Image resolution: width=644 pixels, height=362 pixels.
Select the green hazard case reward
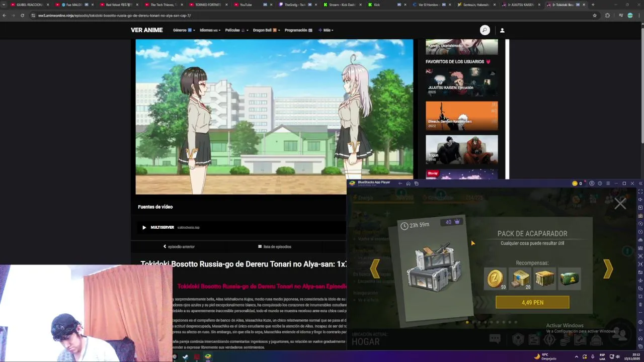pos(570,279)
